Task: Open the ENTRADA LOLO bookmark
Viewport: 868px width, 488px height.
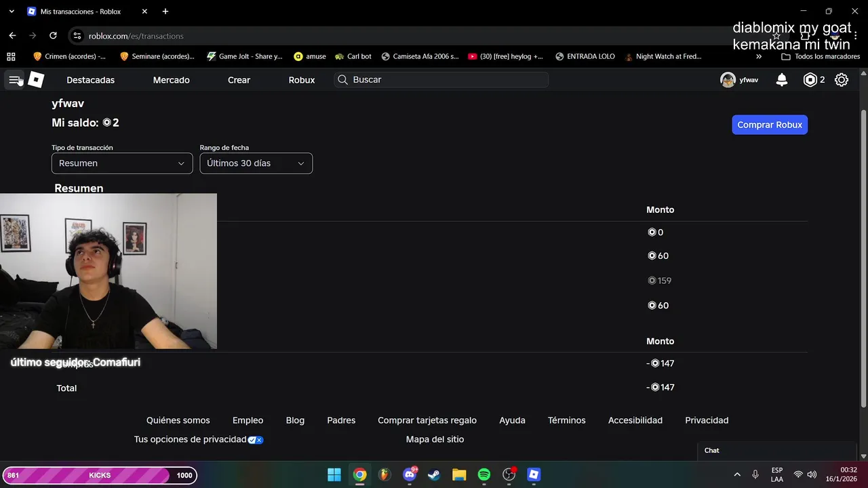Action: [585, 56]
